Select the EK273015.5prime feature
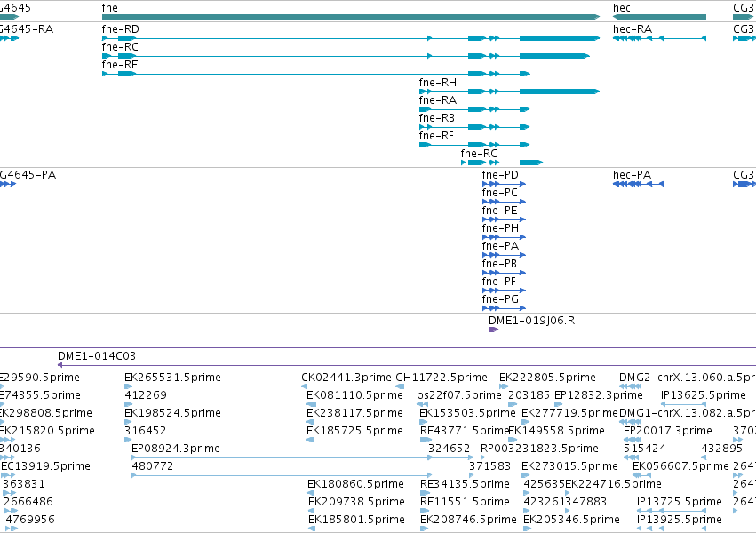 coord(526,475)
